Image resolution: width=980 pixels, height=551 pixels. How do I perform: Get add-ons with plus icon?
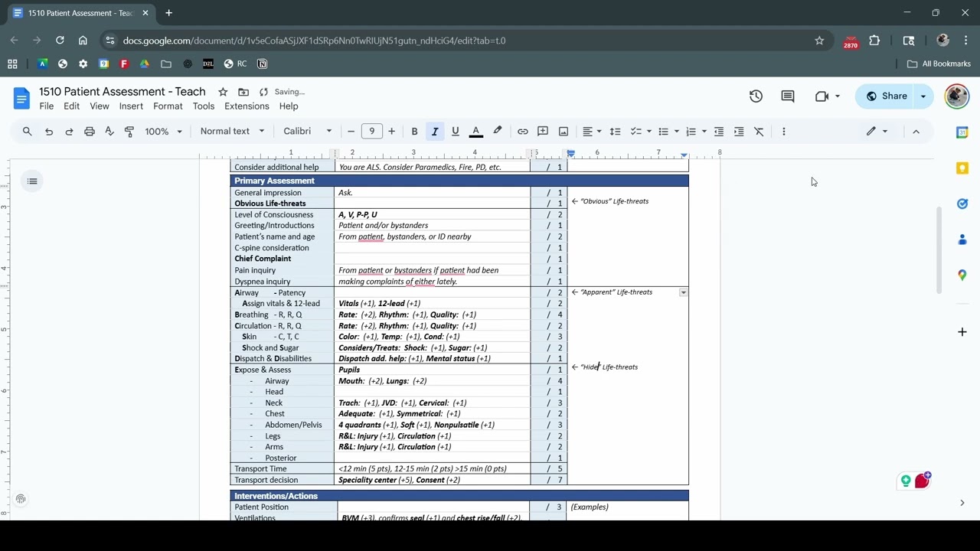(962, 332)
